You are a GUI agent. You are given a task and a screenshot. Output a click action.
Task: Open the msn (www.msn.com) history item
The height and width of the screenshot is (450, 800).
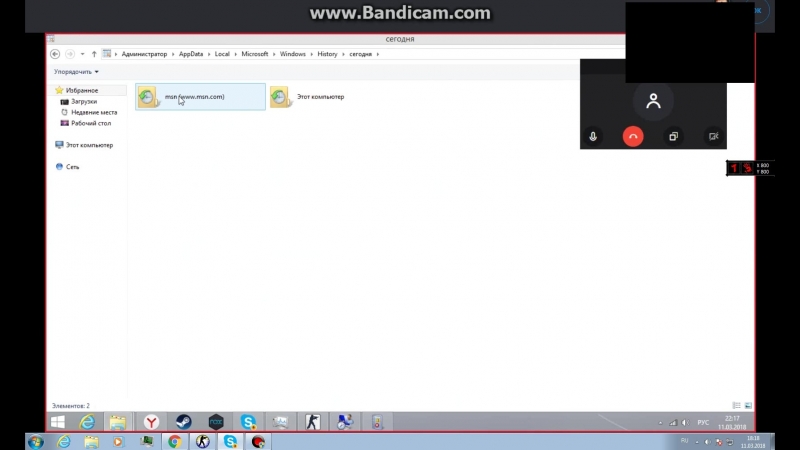point(194,96)
